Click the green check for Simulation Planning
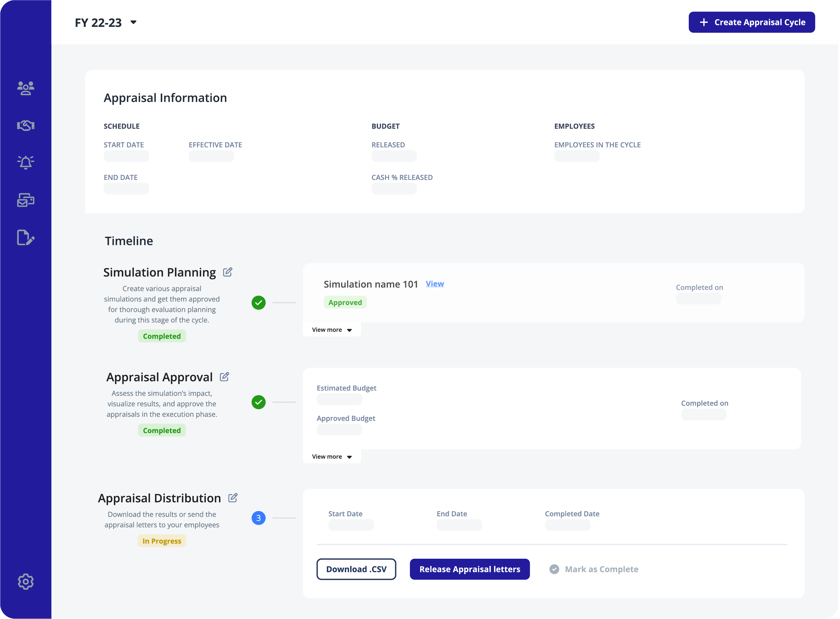 258,302
